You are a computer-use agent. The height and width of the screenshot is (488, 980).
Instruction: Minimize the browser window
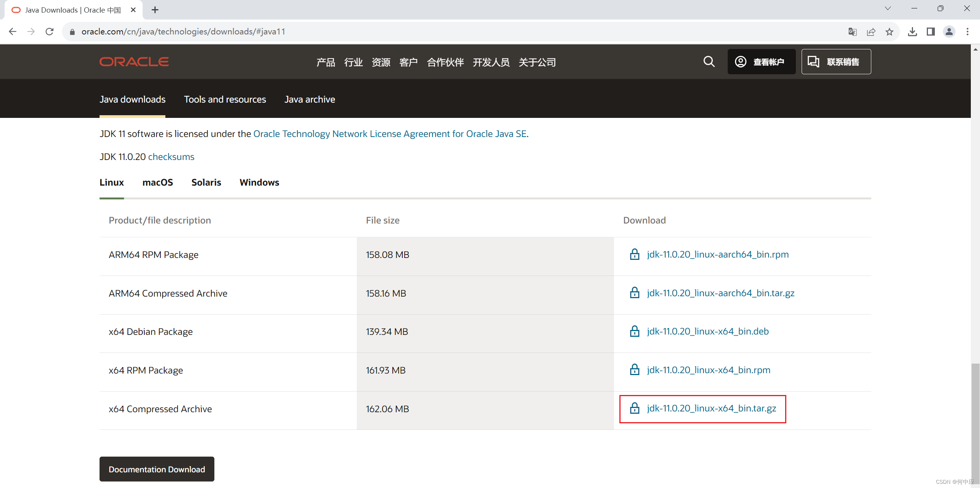tap(914, 8)
